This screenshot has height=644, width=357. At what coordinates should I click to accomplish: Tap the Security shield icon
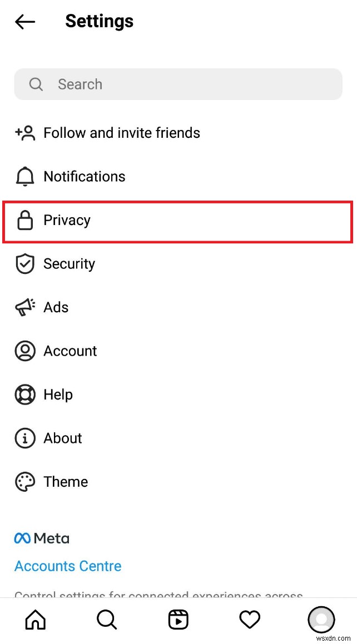coord(24,264)
